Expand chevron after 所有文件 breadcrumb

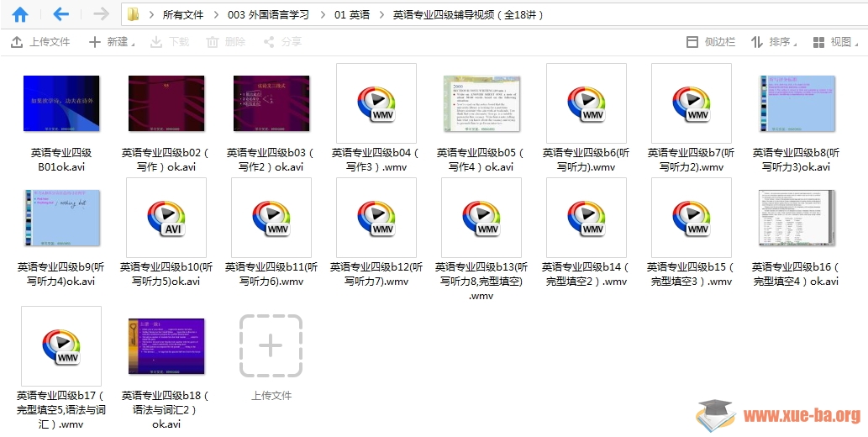point(216,15)
